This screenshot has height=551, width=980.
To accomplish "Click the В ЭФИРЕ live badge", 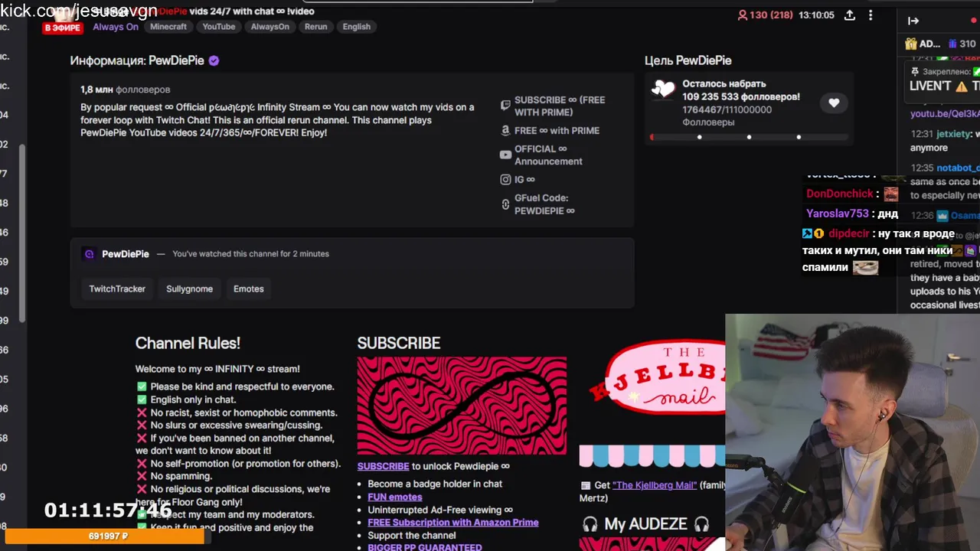I will click(x=63, y=28).
